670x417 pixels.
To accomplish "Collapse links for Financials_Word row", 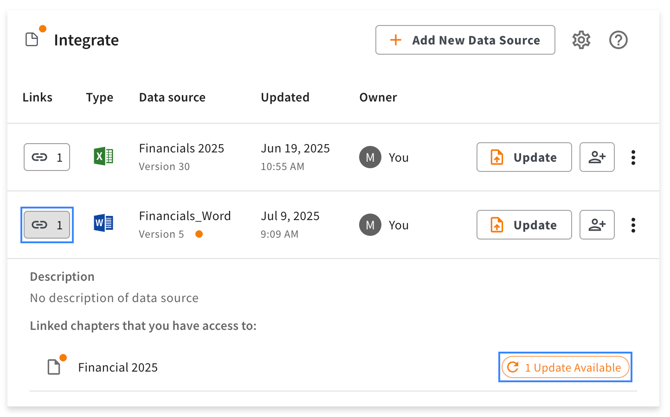I will pyautogui.click(x=47, y=225).
